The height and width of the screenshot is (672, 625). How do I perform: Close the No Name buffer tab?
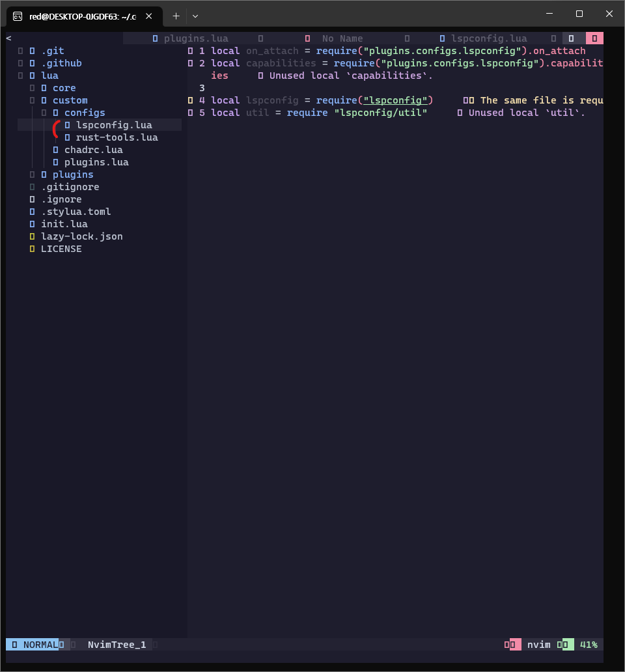pos(407,38)
